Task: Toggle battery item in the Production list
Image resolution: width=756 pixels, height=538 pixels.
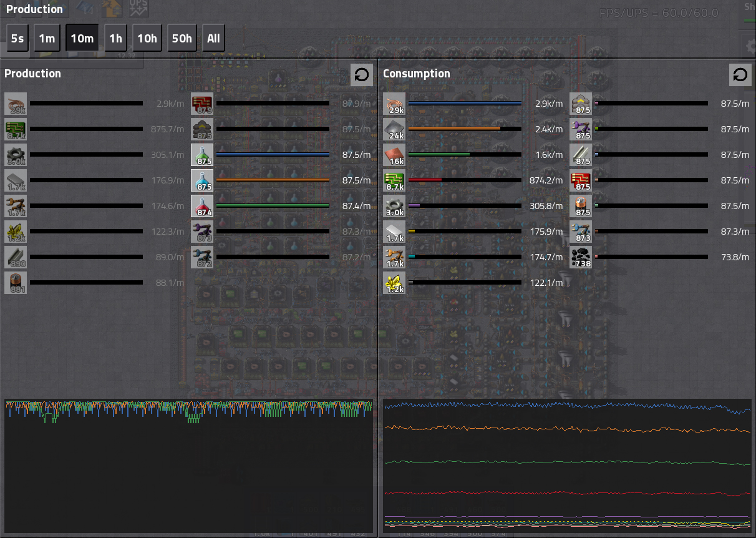Action: (x=16, y=283)
